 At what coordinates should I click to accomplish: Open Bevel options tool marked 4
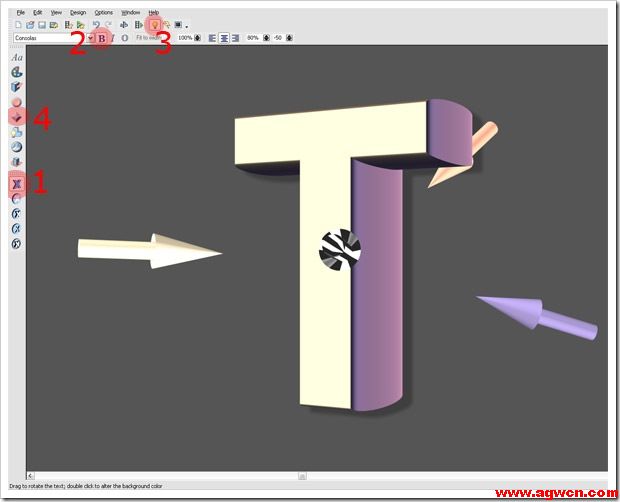[x=17, y=117]
